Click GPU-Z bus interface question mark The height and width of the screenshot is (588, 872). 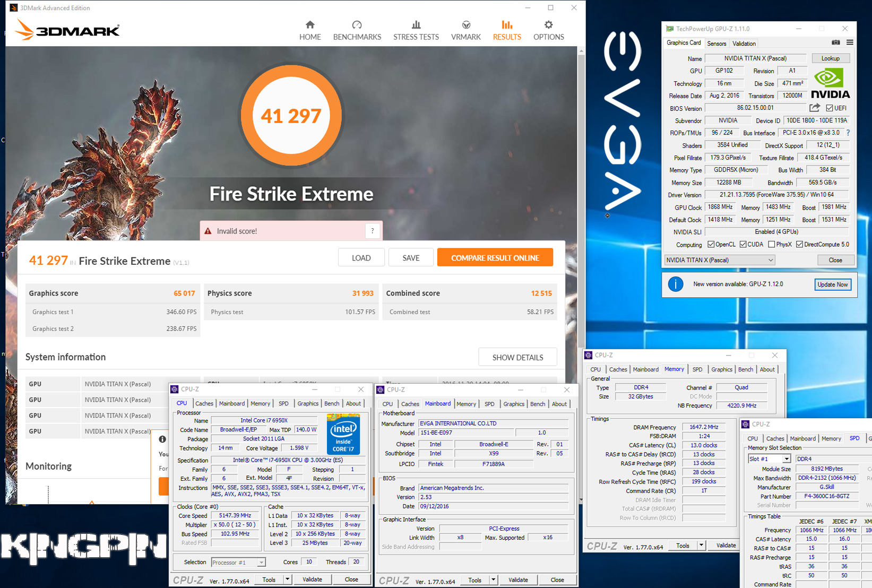tap(848, 133)
